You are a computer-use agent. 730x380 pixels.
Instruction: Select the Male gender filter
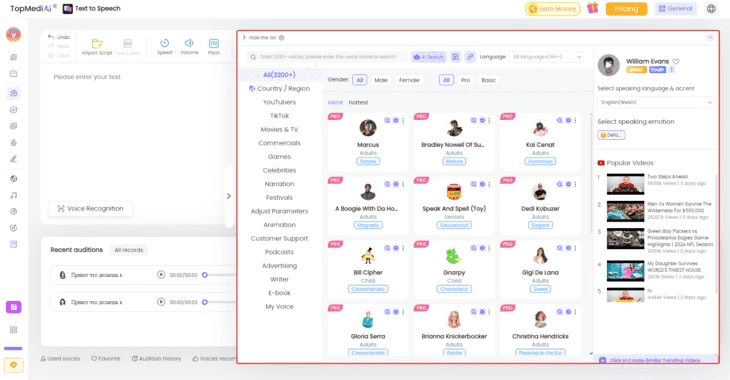[381, 80]
